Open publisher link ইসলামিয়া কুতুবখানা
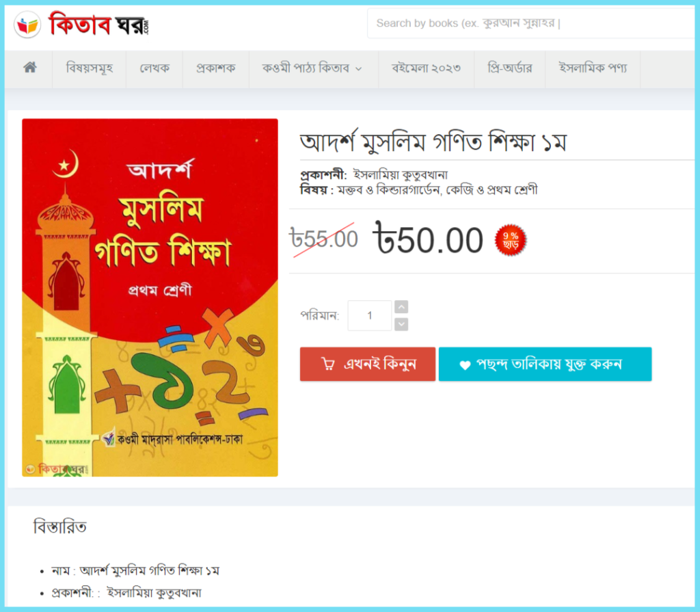Image resolution: width=700 pixels, height=612 pixels. [x=400, y=174]
